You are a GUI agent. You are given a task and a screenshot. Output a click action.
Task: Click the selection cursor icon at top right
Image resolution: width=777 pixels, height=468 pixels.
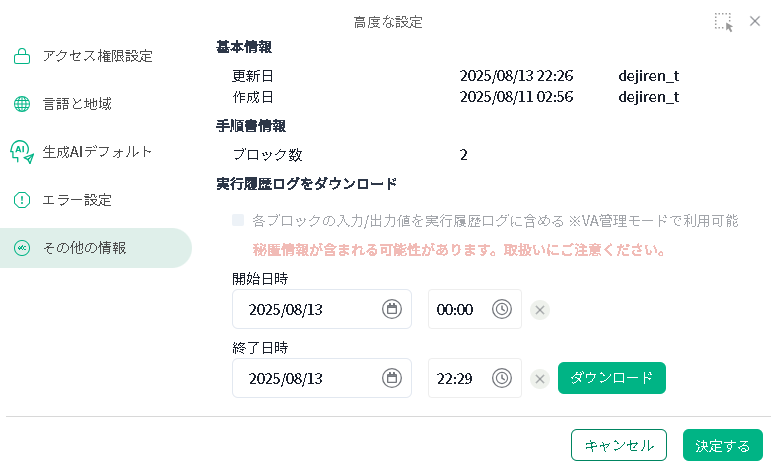(x=724, y=22)
